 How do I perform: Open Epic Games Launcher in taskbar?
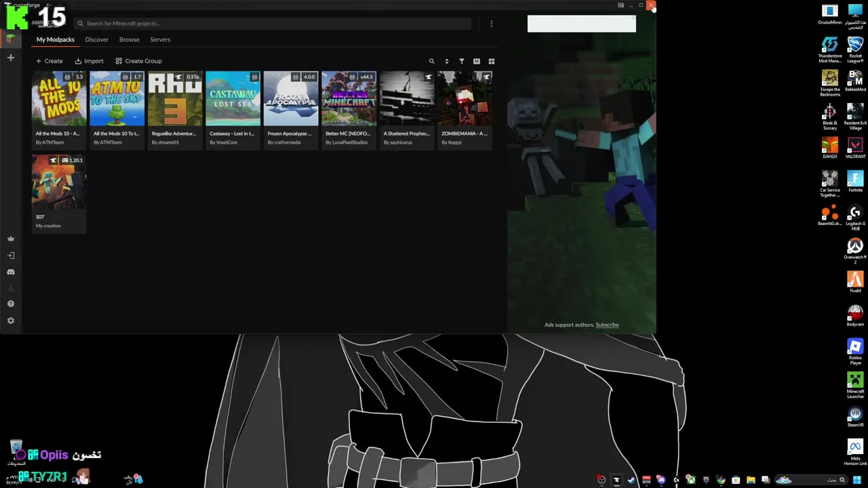(x=706, y=480)
